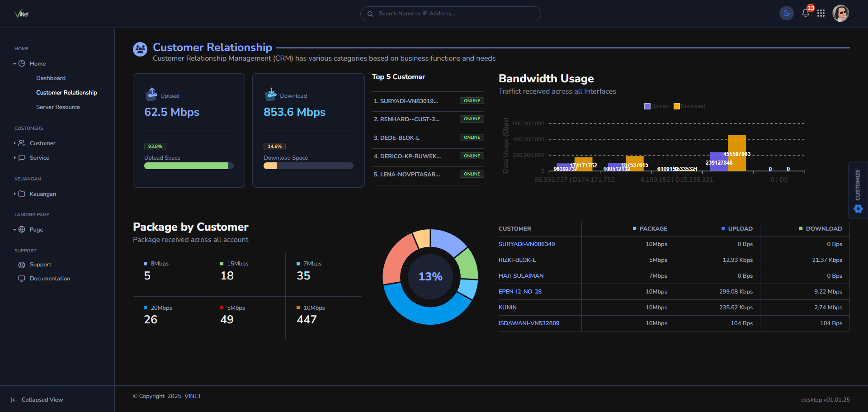Click the ViNet logo
This screenshot has width=868, height=412.
coord(21,14)
